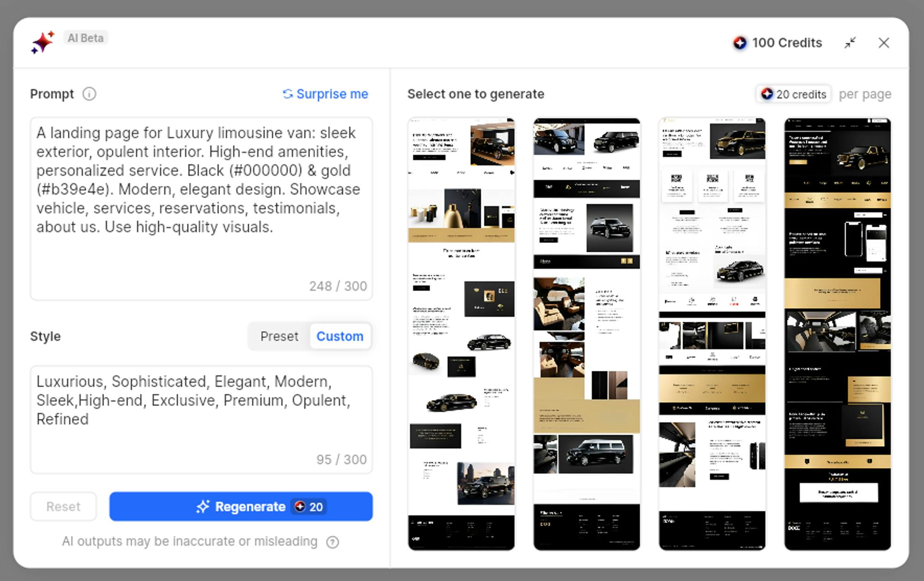Click the Surprise me link
This screenshot has height=581, width=924.
click(x=332, y=94)
